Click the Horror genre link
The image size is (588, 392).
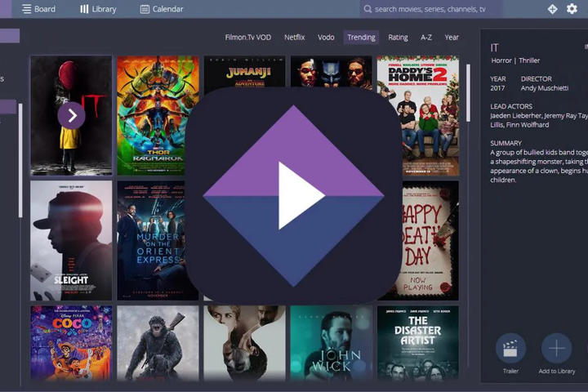501,60
